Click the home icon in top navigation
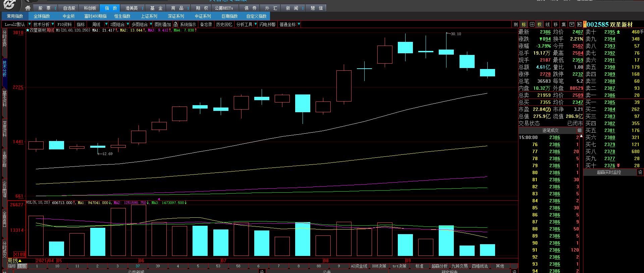The height and width of the screenshot is (273, 644). [28, 8]
